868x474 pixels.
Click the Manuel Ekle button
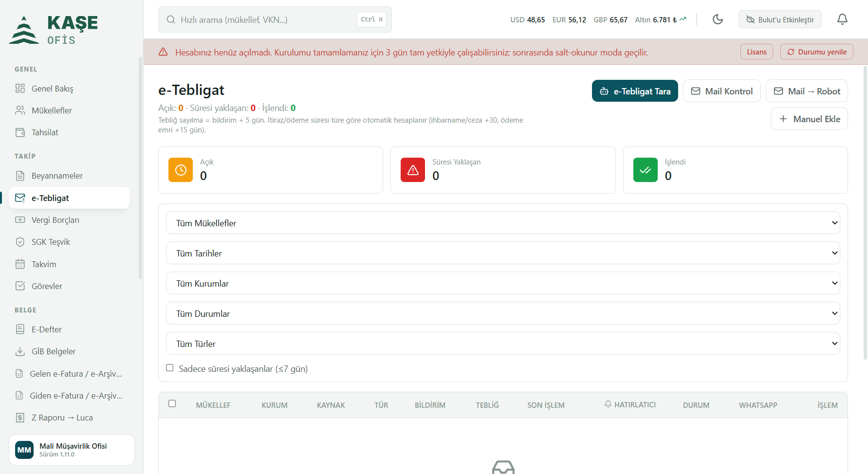tap(809, 119)
